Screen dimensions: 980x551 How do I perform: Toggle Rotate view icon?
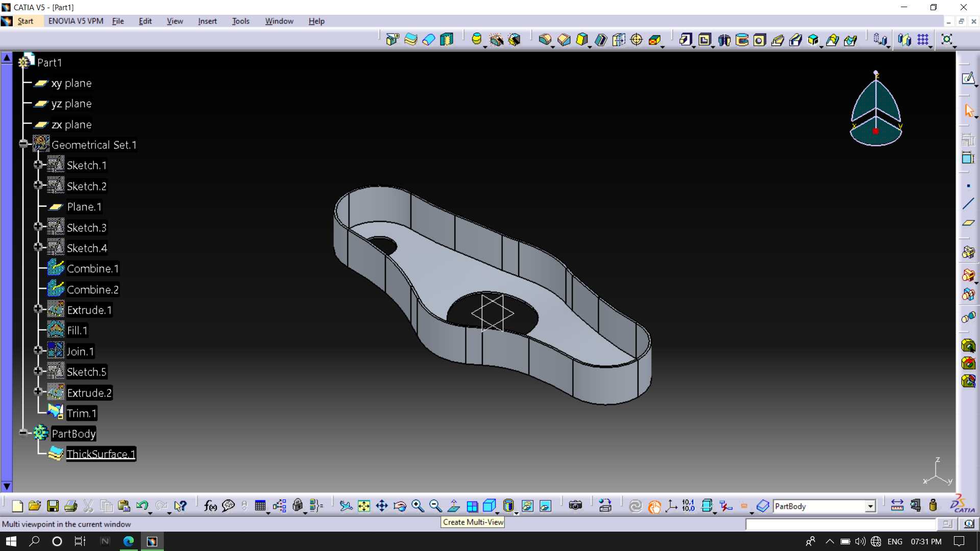[400, 506]
